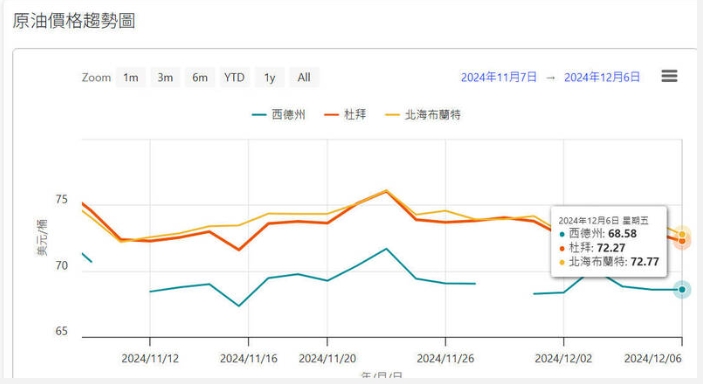Choose the 6m zoom range
The image size is (703, 384).
click(x=200, y=78)
